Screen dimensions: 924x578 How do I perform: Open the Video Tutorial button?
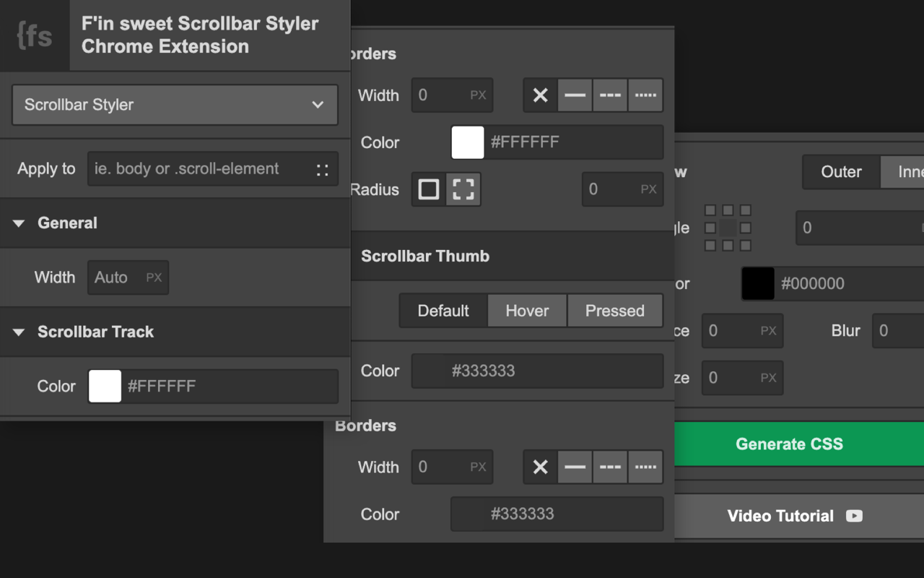799,516
